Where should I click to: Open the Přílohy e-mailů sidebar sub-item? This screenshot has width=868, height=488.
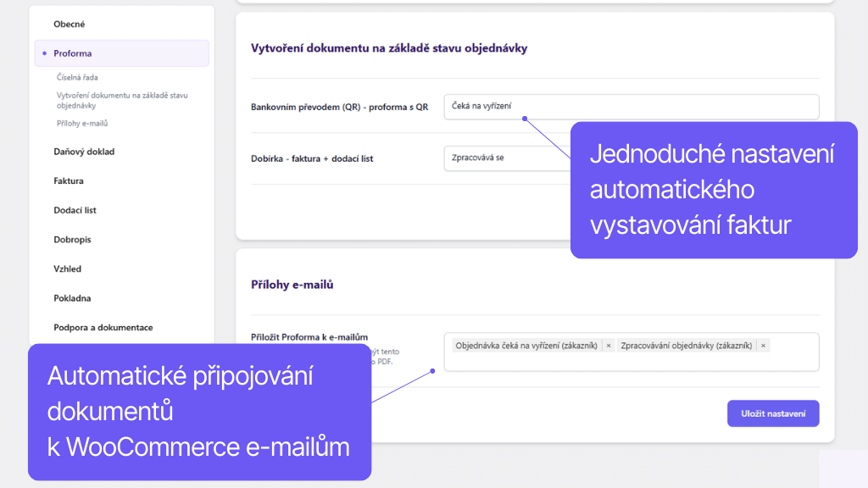coord(82,124)
